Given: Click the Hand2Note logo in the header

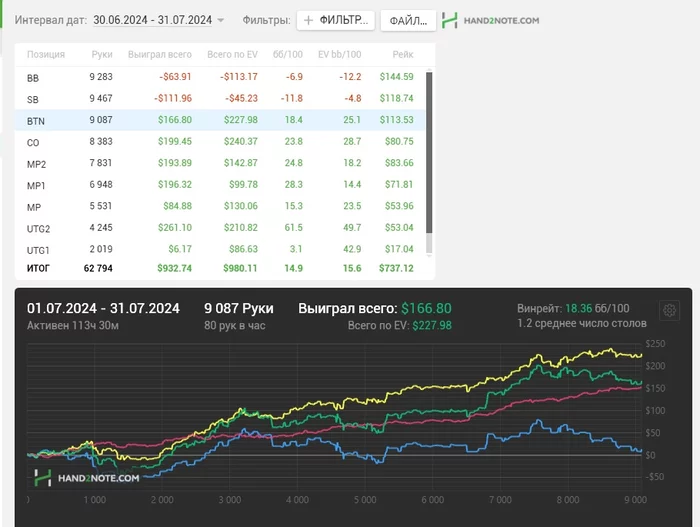Looking at the screenshot, I should point(490,21).
